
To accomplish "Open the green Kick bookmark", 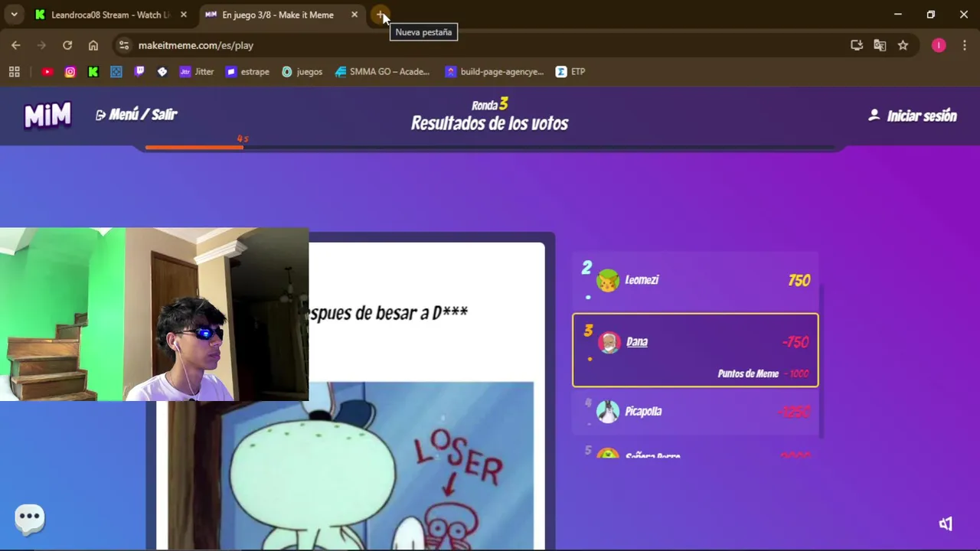I will click(x=93, y=72).
